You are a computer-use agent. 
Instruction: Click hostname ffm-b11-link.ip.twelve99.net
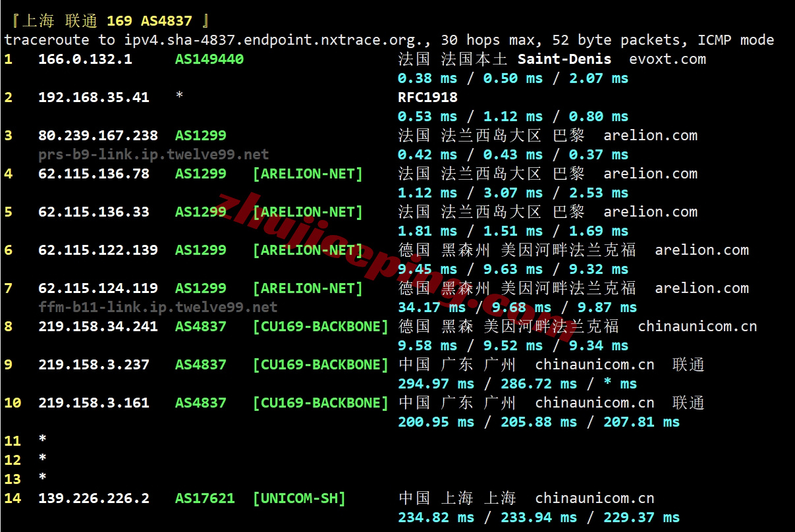pos(158,307)
